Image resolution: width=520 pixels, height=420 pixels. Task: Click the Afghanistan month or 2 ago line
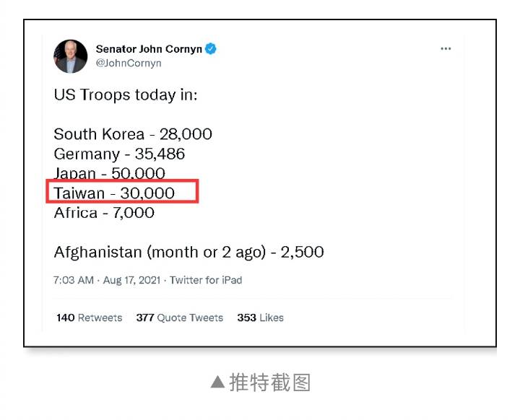[188, 253]
